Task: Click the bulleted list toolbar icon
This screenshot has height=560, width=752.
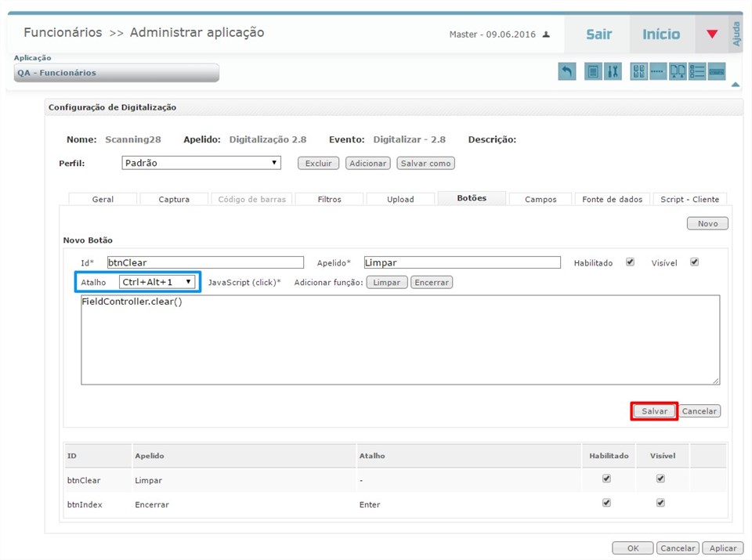Action: click(696, 72)
